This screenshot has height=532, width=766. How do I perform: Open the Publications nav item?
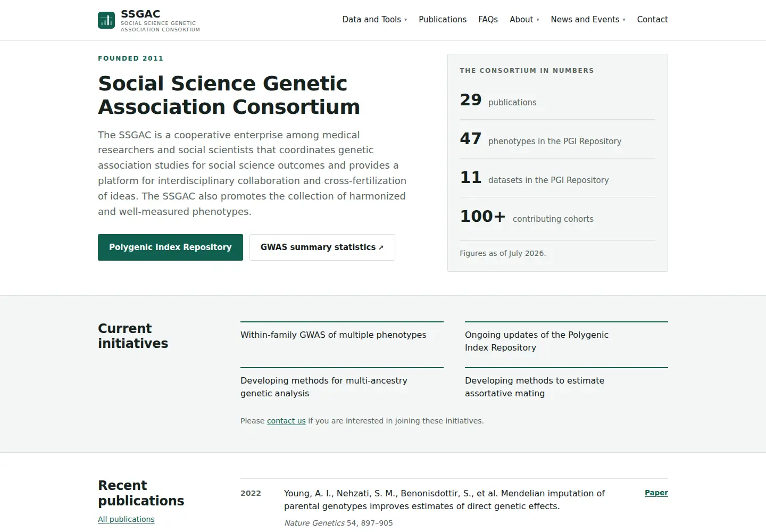[x=443, y=20]
